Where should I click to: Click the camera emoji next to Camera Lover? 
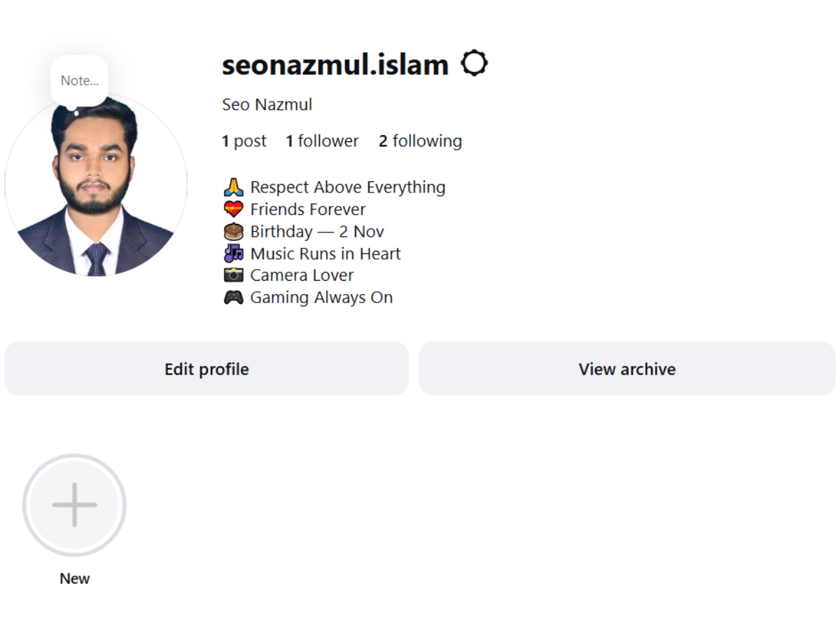(x=232, y=274)
